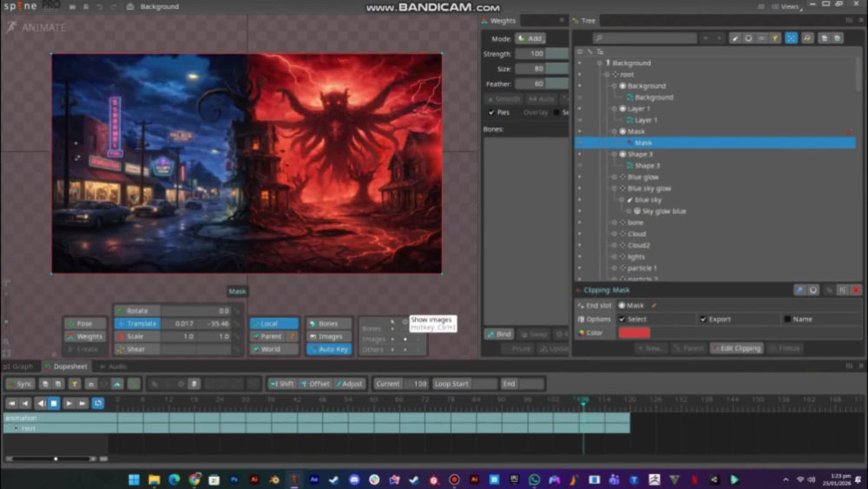Expand the lights bone node
This screenshot has width=868, height=489.
click(x=614, y=256)
